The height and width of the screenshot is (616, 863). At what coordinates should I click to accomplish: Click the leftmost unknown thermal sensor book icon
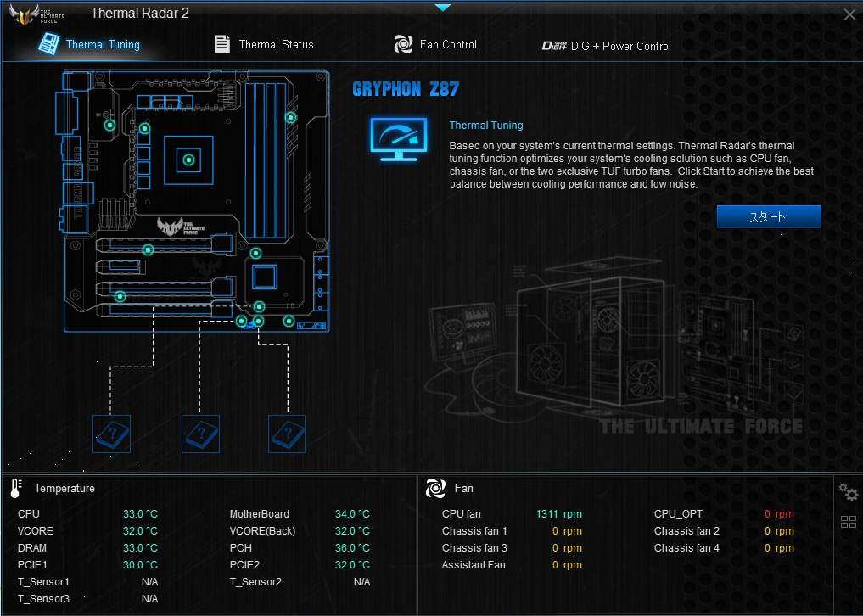(x=112, y=434)
